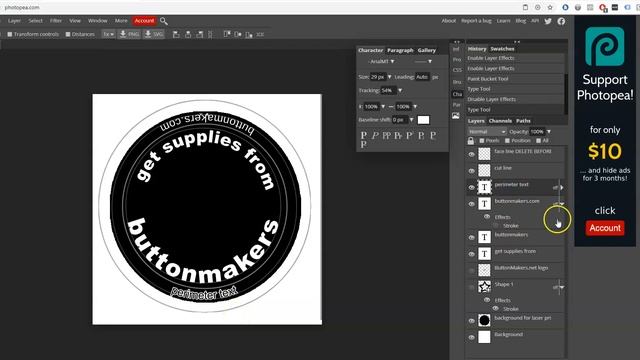The height and width of the screenshot is (360, 640).
Task: Switch to the Paragraph tab
Action: [400, 50]
